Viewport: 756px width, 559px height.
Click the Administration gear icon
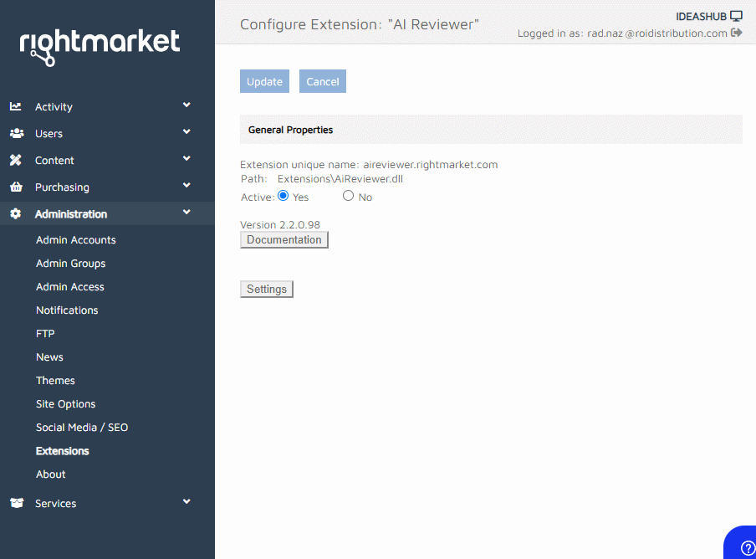tap(16, 213)
